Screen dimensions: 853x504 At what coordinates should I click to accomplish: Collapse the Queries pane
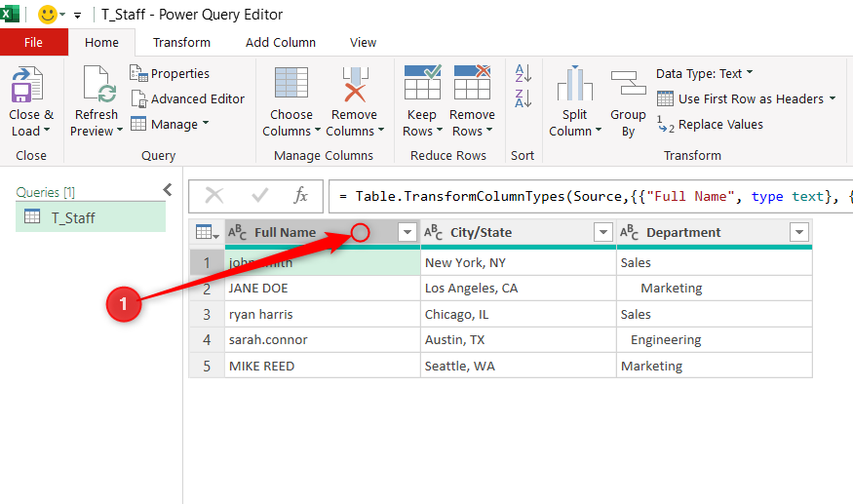(x=168, y=189)
